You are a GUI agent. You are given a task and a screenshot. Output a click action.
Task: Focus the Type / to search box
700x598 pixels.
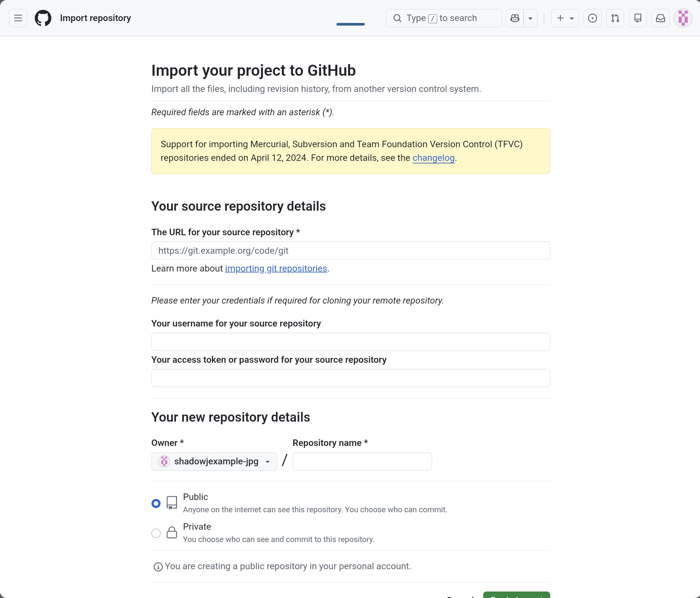pos(443,18)
